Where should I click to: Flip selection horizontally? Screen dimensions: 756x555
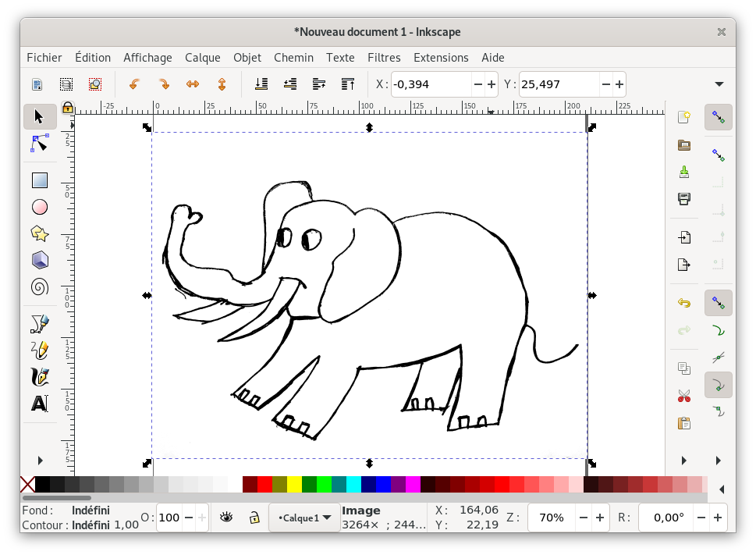point(193,84)
